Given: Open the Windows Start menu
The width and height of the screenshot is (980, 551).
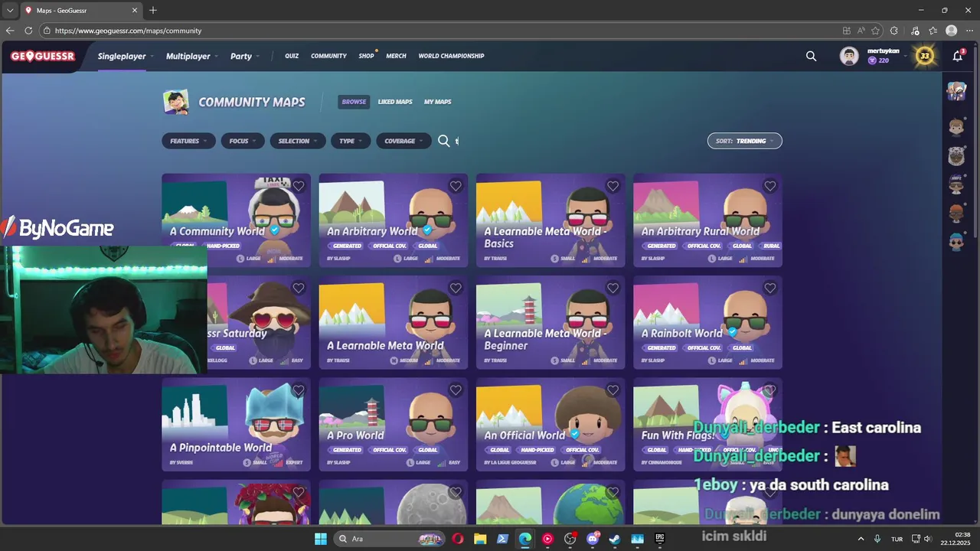Looking at the screenshot, I should point(321,539).
